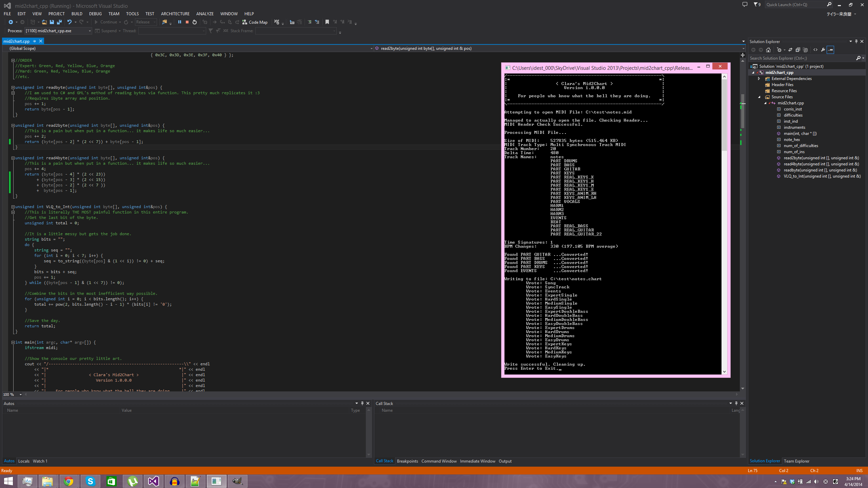Save mid2chart.cpp via floppy icon

coord(52,22)
